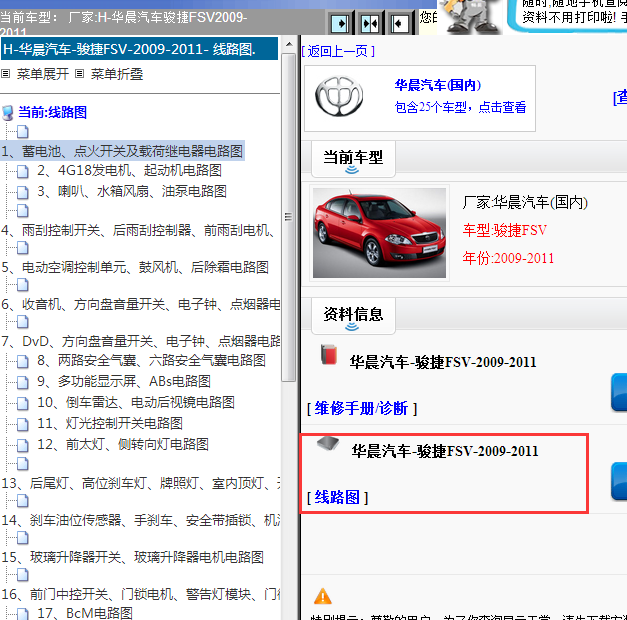Open item 1 蓄电池、点火开关 circuit diagram
Viewport: 627px width, 620px height.
tap(122, 151)
